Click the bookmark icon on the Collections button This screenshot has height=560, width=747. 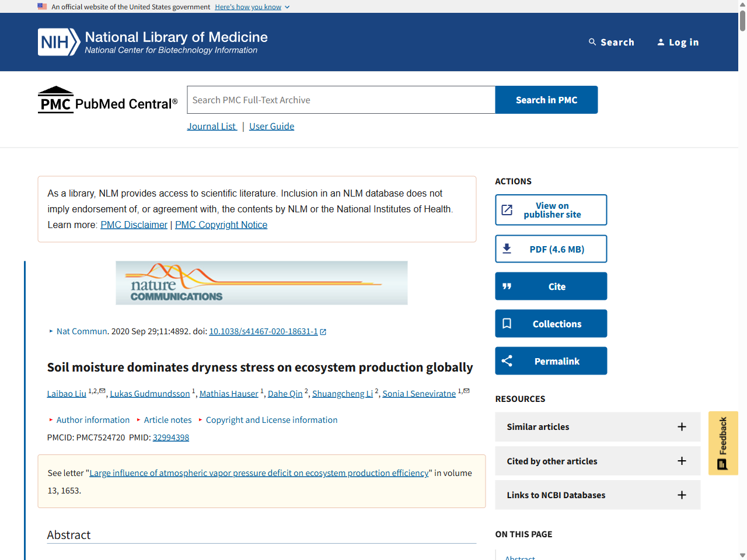[x=507, y=323]
